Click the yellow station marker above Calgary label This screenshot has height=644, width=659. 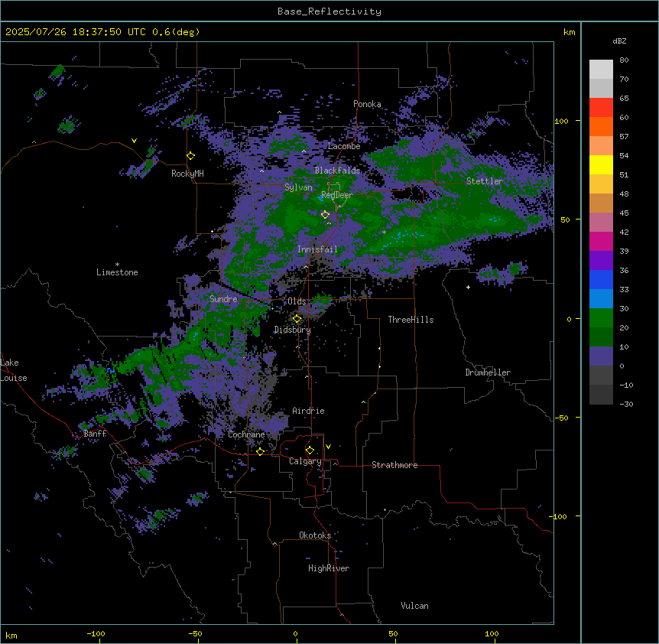(310, 450)
